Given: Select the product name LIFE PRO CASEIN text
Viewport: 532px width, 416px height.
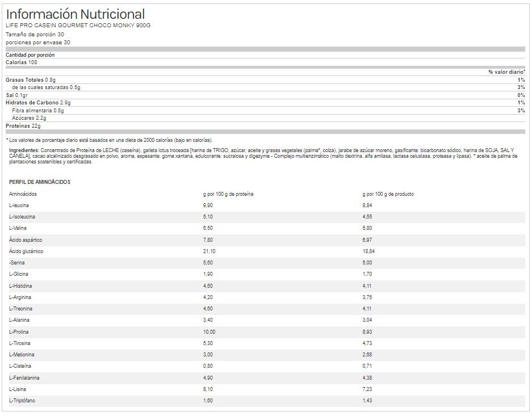Looking at the screenshot, I should pos(78,26).
